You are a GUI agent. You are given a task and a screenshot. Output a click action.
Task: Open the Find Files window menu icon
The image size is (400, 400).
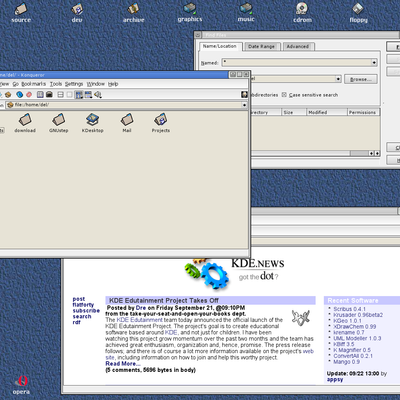pyautogui.click(x=198, y=35)
